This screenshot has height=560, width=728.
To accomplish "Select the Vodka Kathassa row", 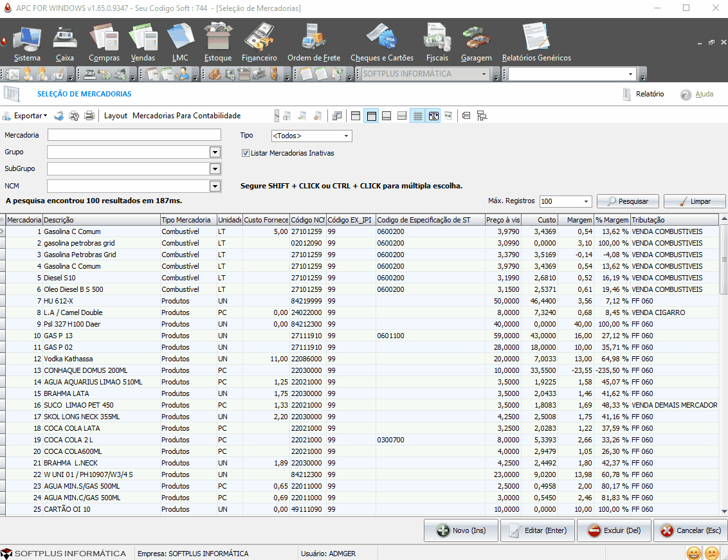I will (362, 359).
